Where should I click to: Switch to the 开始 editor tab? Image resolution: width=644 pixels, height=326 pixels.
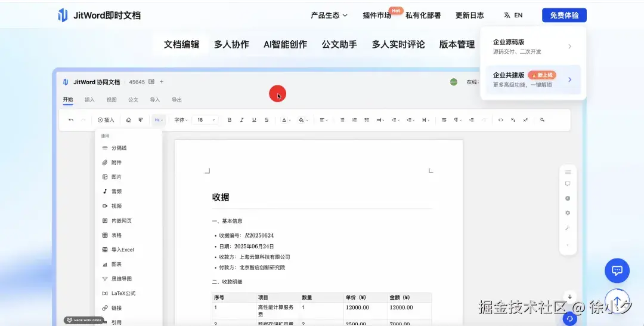(68, 100)
